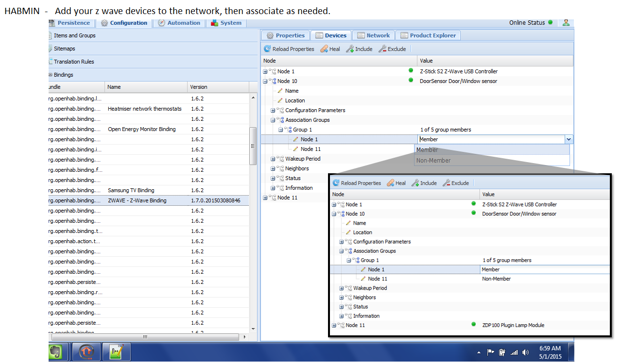Open the Member combo box dropdown arrow
This screenshot has height=364, width=622.
tap(569, 139)
